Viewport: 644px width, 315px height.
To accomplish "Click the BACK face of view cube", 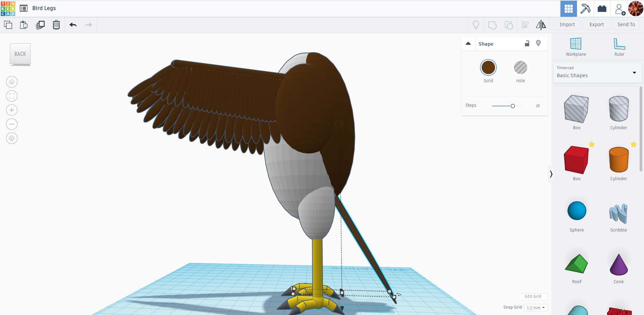I will tap(20, 54).
